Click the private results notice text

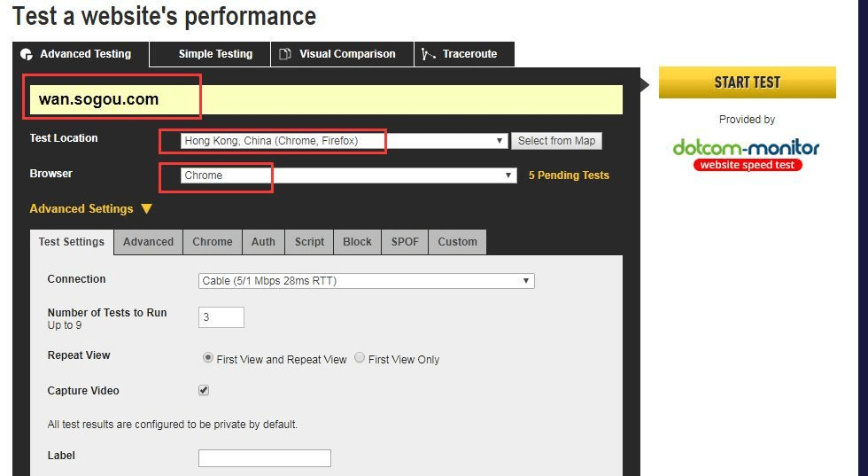[172, 425]
